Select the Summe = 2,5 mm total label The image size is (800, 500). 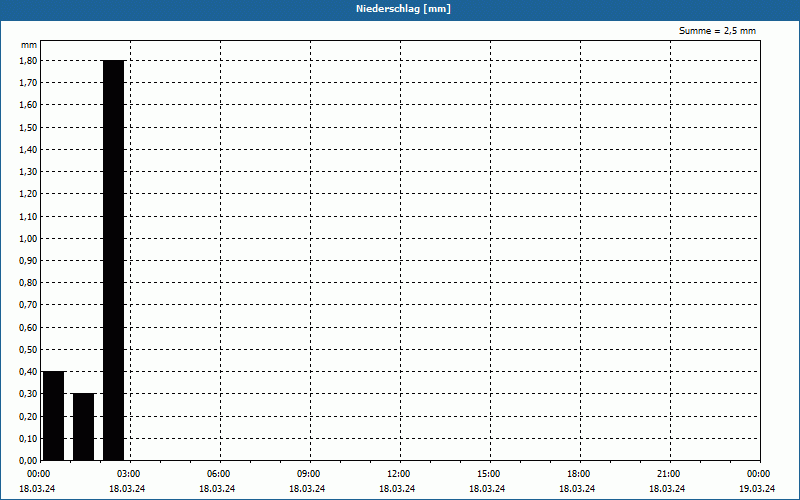pyautogui.click(x=717, y=31)
